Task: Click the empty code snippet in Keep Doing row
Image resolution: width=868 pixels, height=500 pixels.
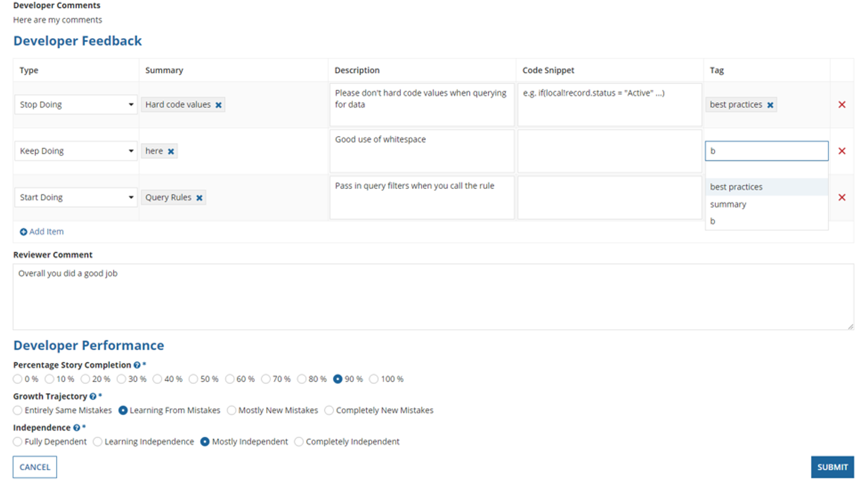Action: coord(609,151)
